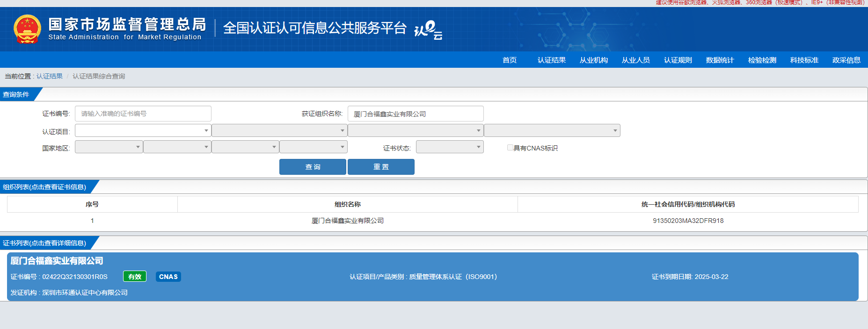Select 从业机构 in the navigation bar
Viewport: 868px width, 329px height.
[594, 60]
